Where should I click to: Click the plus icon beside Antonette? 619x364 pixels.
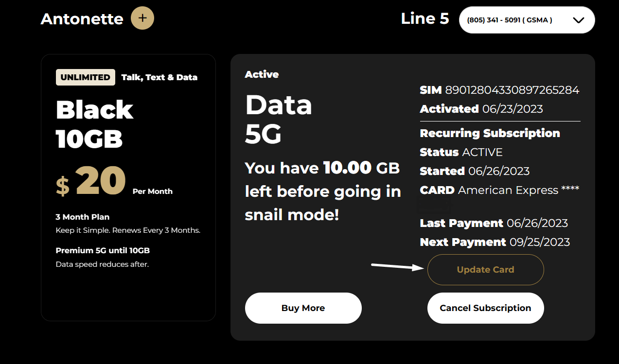142,18
